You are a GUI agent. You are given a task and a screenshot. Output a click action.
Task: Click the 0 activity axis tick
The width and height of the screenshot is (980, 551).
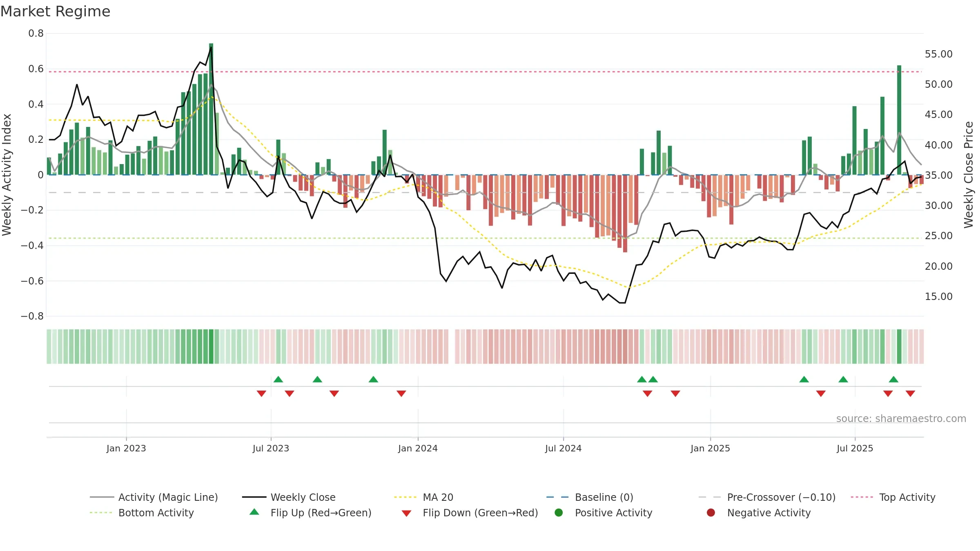[x=40, y=175]
